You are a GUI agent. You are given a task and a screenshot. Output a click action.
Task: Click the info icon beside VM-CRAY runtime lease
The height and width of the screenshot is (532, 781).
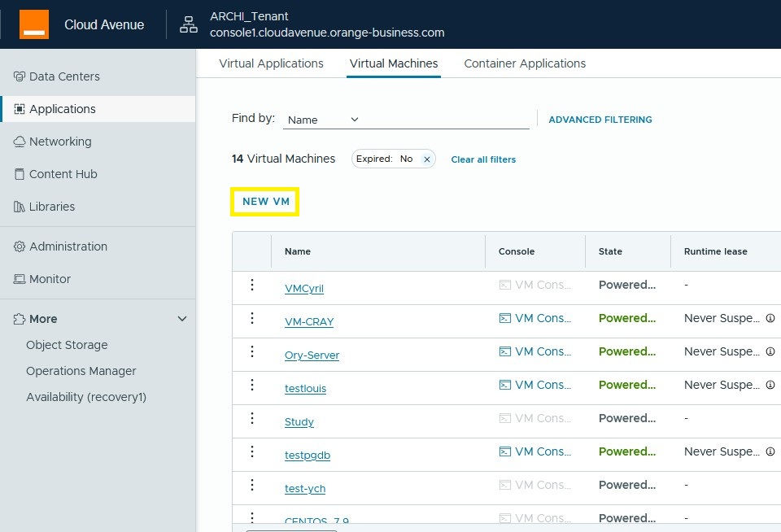(x=770, y=318)
